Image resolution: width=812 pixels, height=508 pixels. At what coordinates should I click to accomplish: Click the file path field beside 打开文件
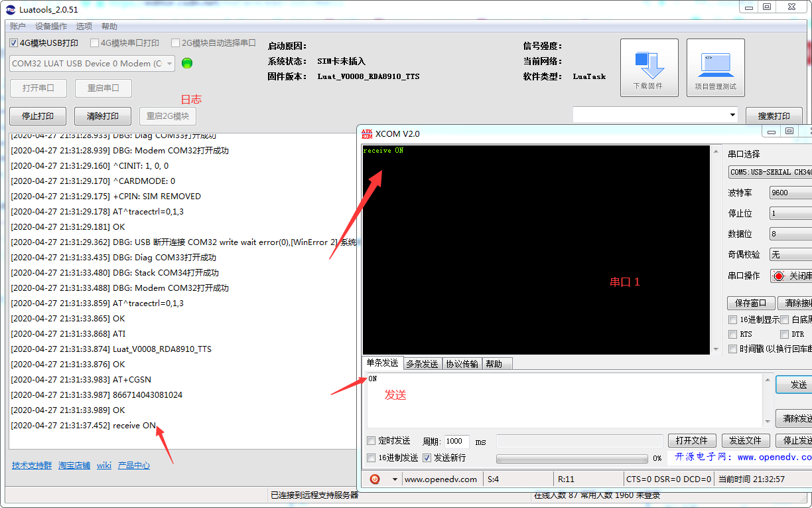580,441
